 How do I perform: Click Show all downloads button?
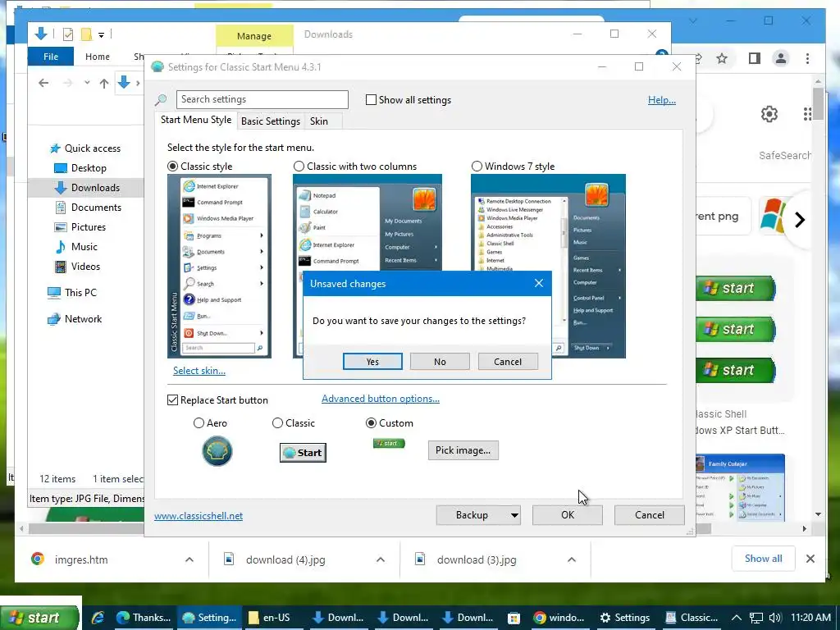tap(764, 559)
